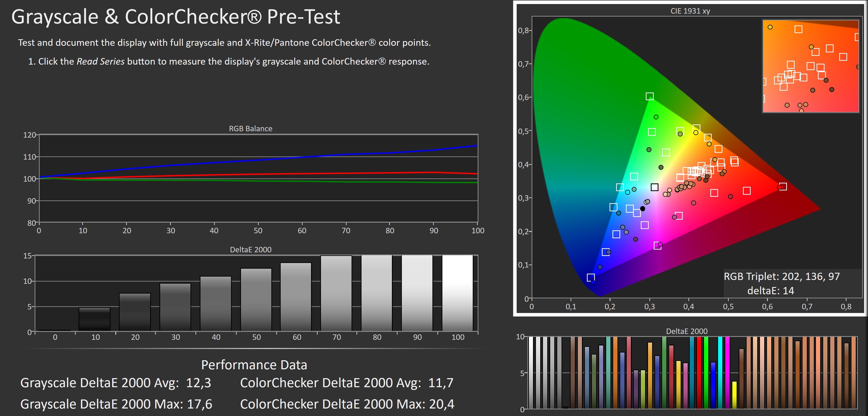Click the magenta ColorChecker DeltaE bar
Image resolution: width=868 pixels, height=416 pixels.
727,372
